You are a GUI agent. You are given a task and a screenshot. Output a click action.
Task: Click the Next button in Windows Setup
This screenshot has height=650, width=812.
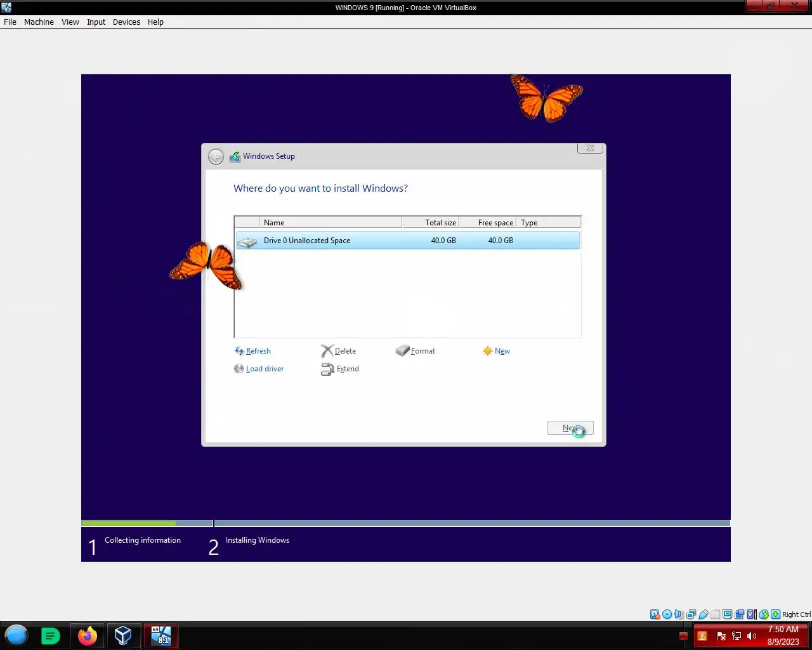click(570, 428)
